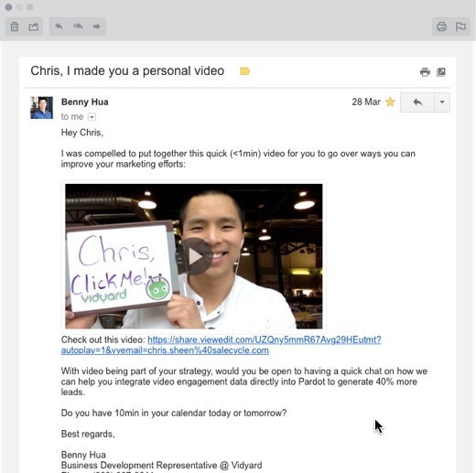
Task: Print using the top-right toolbar printer icon
Action: click(x=441, y=27)
